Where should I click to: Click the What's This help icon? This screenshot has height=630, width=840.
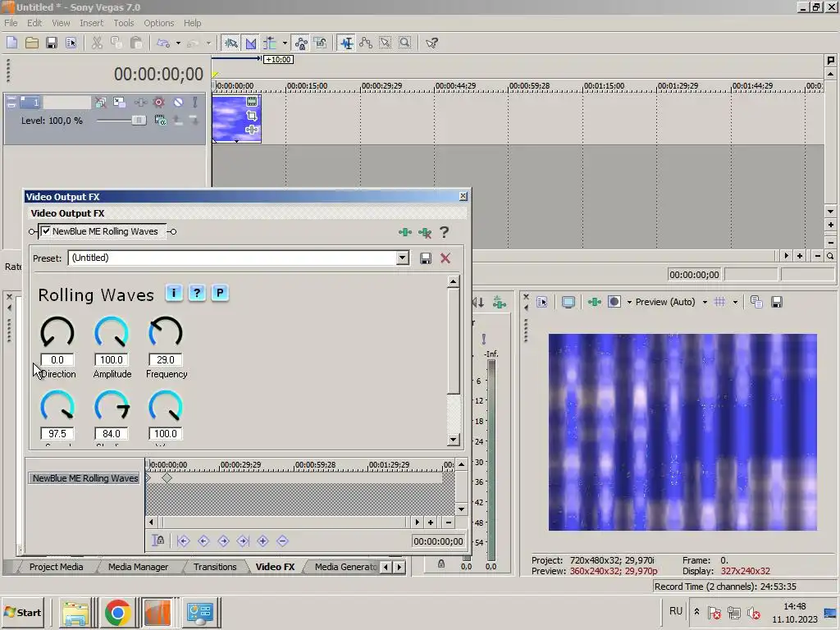coord(431,43)
